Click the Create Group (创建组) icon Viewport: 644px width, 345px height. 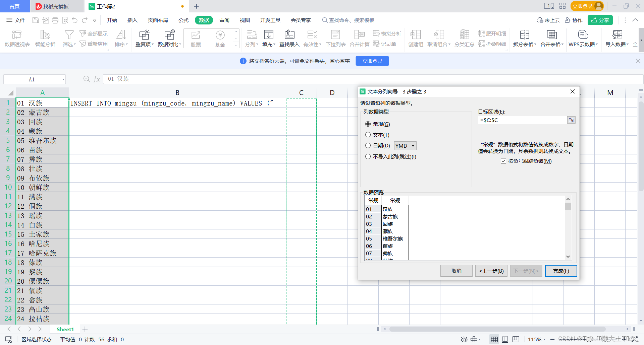pos(416,35)
